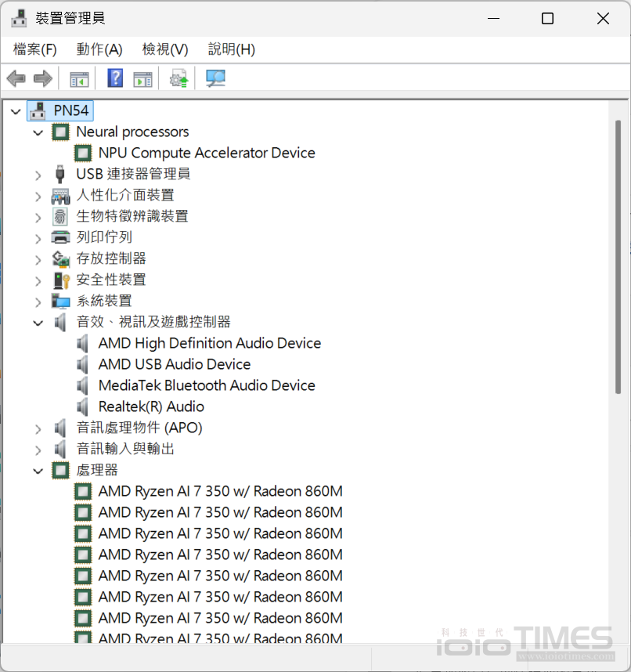Open the 檢視(V) menu

click(x=165, y=49)
